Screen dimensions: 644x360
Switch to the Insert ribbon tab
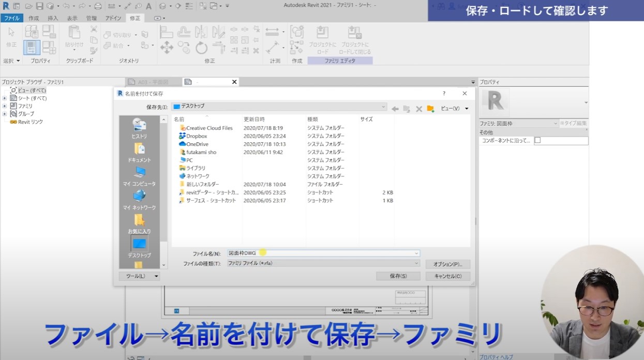(x=53, y=18)
